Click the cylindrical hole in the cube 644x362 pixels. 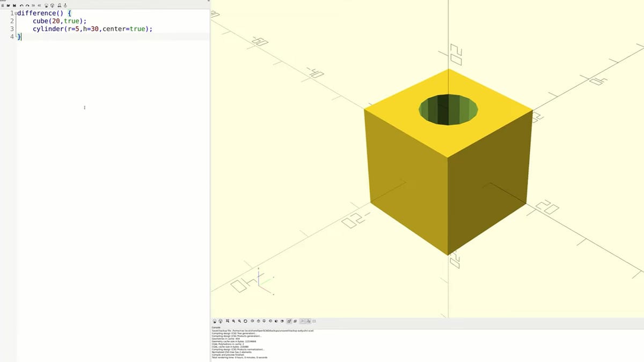pos(448,110)
